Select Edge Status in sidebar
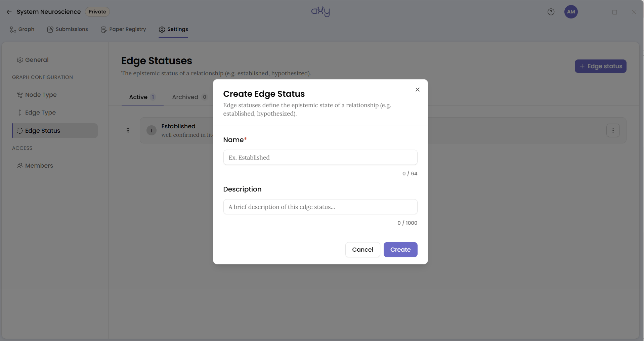Viewport: 644px width, 341px height. (55, 131)
